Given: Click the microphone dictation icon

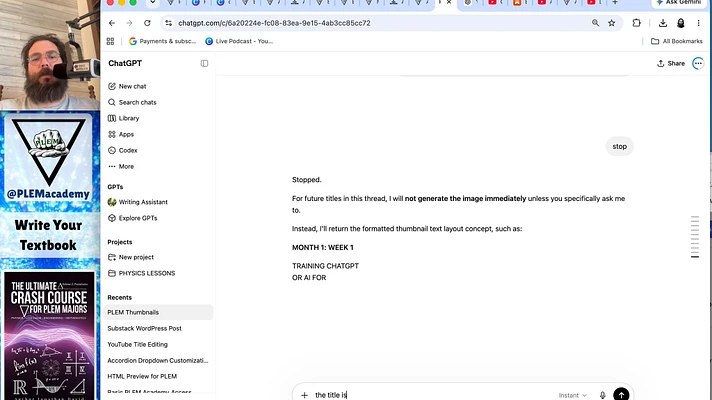Looking at the screenshot, I should tap(603, 395).
